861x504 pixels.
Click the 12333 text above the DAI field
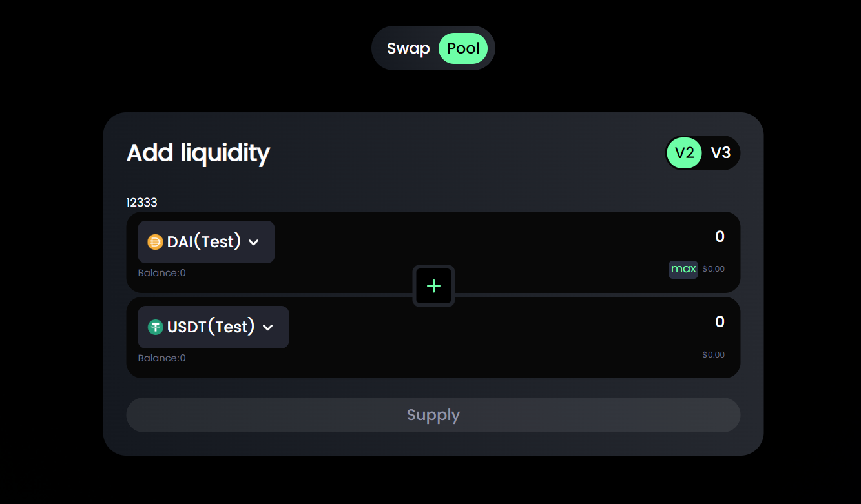[141, 203]
